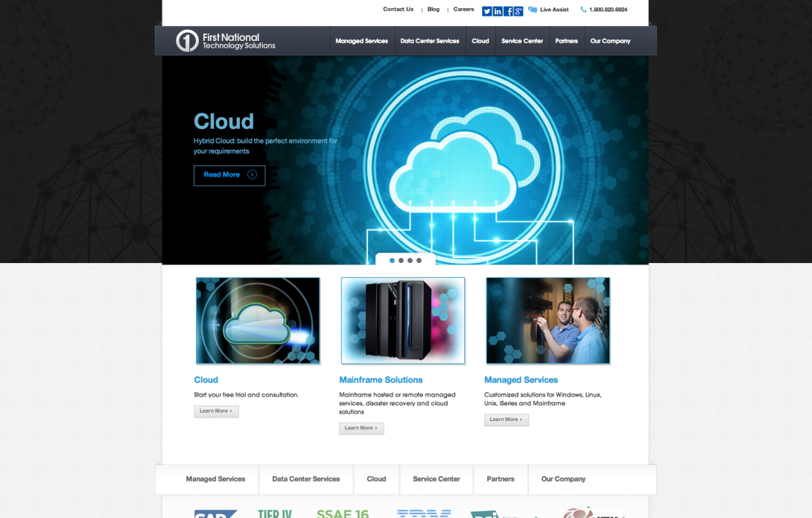Screen dimensions: 812x518
Task: Open the Data Center Services menu
Action: (429, 41)
